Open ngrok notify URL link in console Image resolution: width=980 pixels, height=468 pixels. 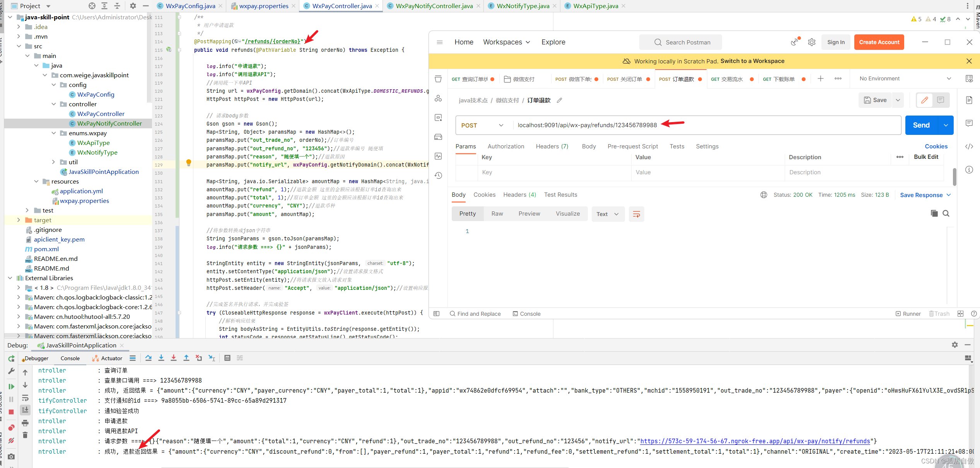pyautogui.click(x=755, y=441)
